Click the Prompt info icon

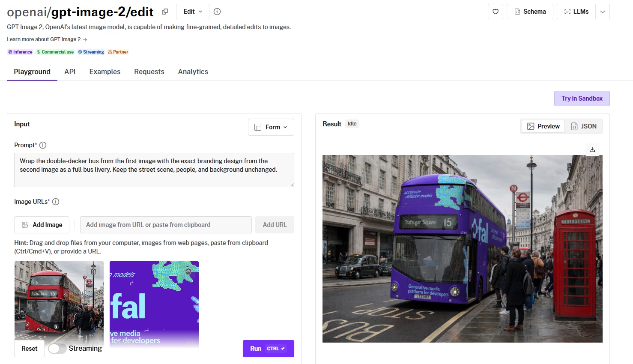coord(43,145)
